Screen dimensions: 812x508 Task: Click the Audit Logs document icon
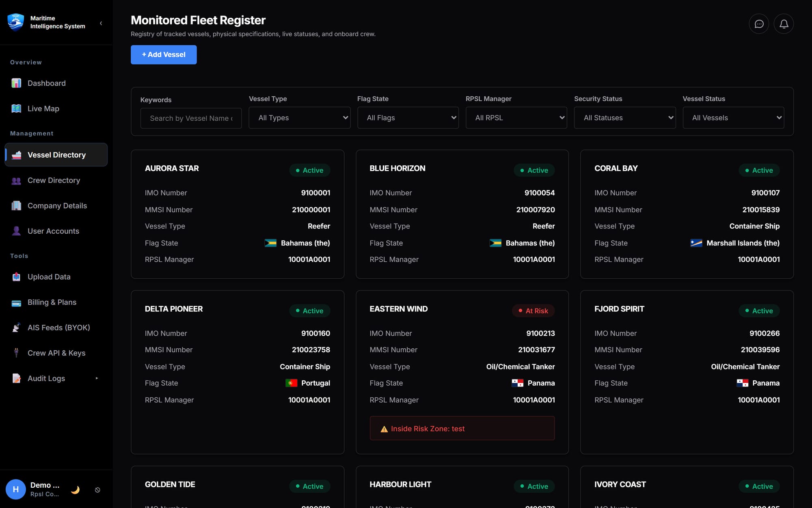16,378
